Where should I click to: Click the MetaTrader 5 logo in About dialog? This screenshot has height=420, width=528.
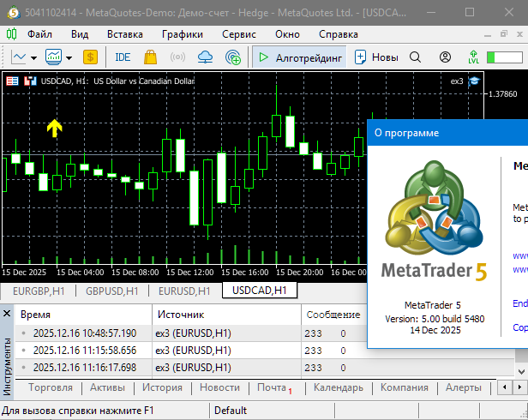[x=435, y=220]
